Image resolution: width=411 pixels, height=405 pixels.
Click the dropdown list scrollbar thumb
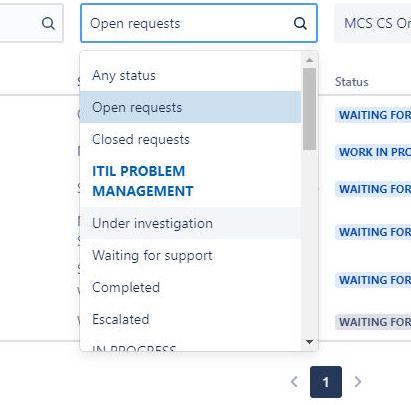(309, 109)
